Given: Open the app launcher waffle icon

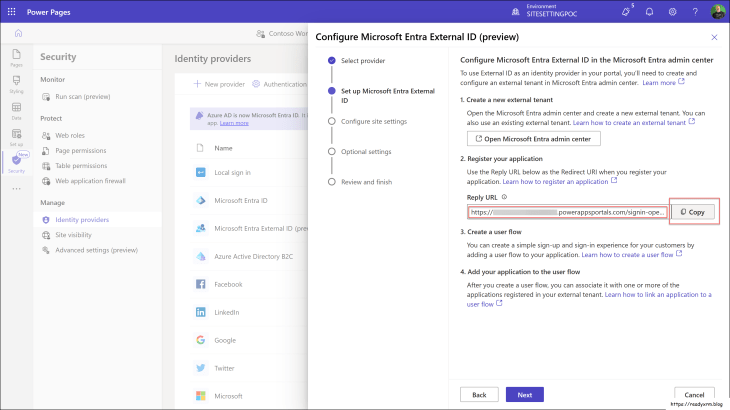Looking at the screenshot, I should 12,12.
